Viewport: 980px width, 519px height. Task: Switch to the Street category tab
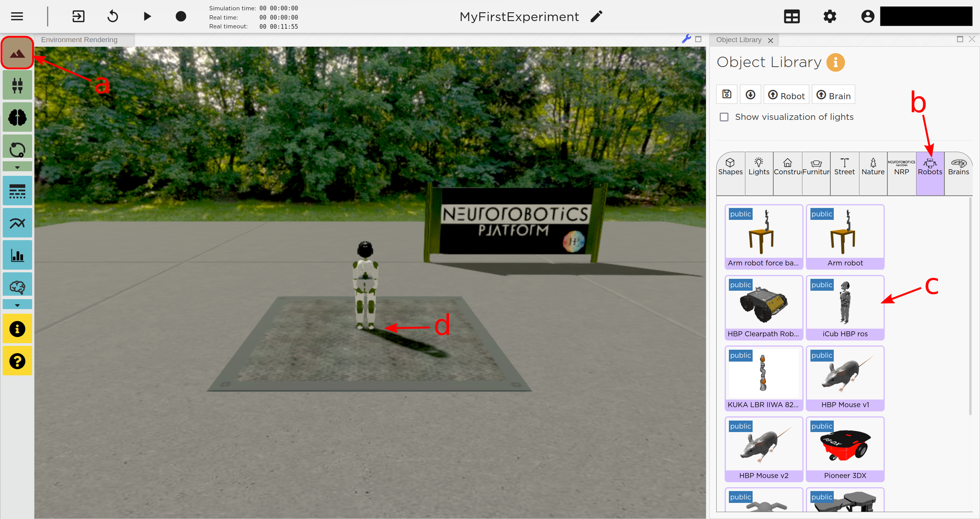[x=844, y=174]
